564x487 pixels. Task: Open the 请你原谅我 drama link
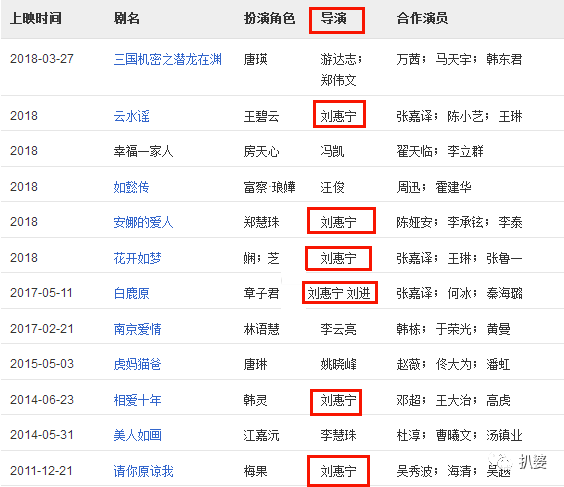[144, 471]
